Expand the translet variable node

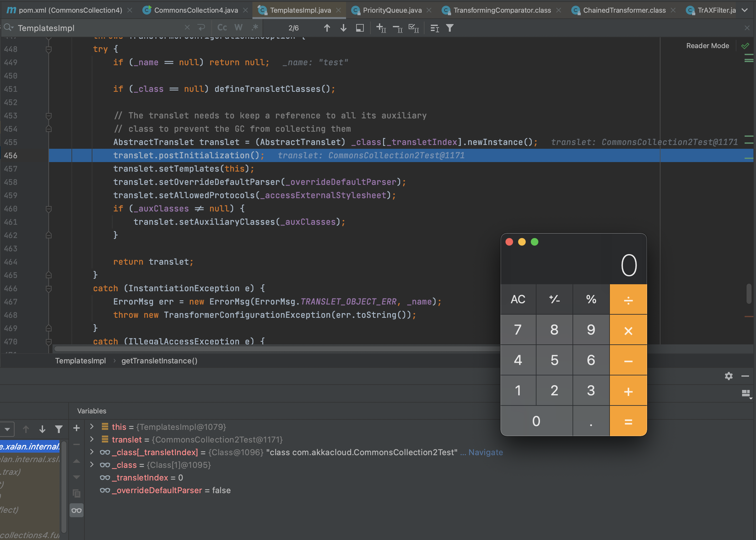click(x=92, y=439)
